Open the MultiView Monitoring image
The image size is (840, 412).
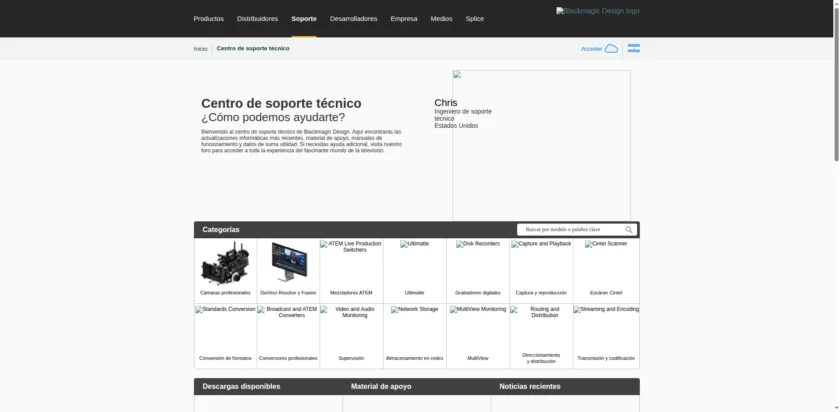click(478, 309)
